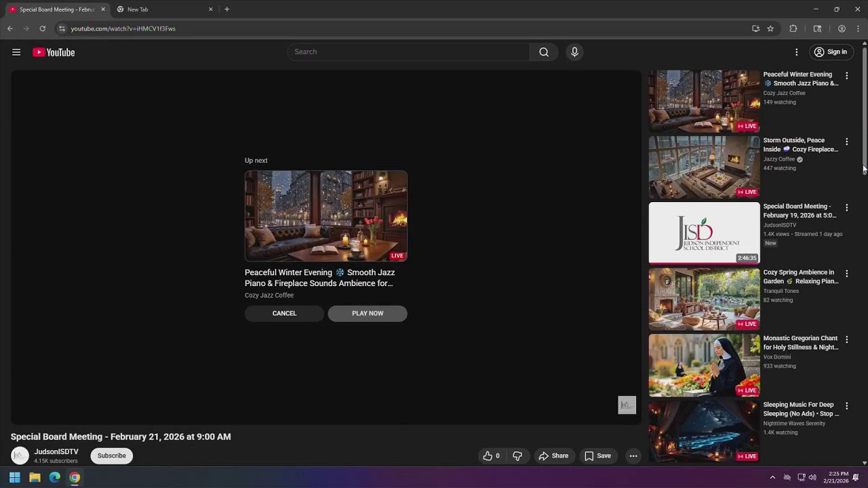
Task: Click the install app icon in address bar
Action: point(755,28)
